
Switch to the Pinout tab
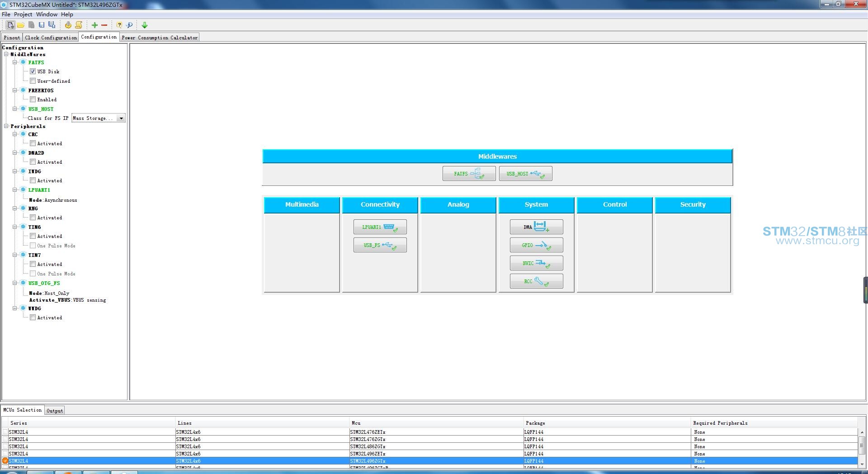point(12,38)
